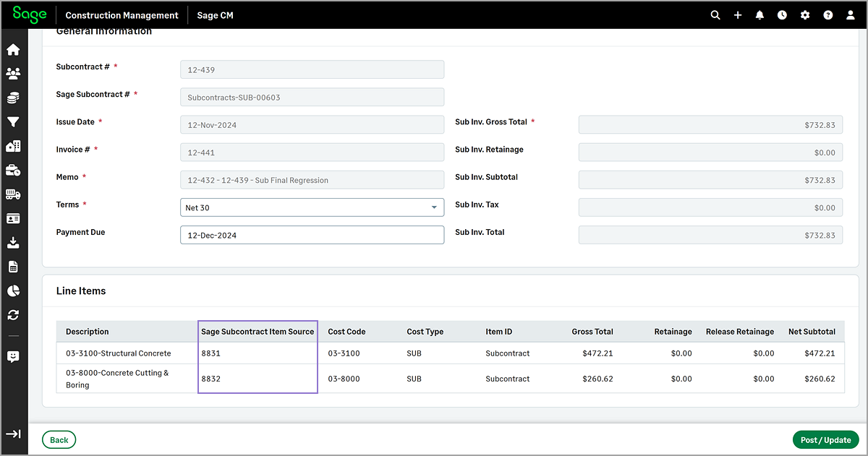Screen dimensions: 868x456
Task: Click cost code cell 03-3100
Action: pyautogui.click(x=344, y=353)
